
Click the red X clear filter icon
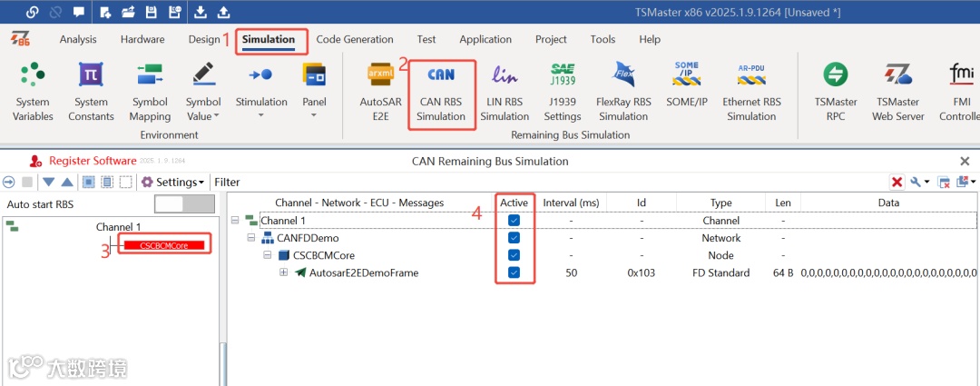pyautogui.click(x=897, y=182)
